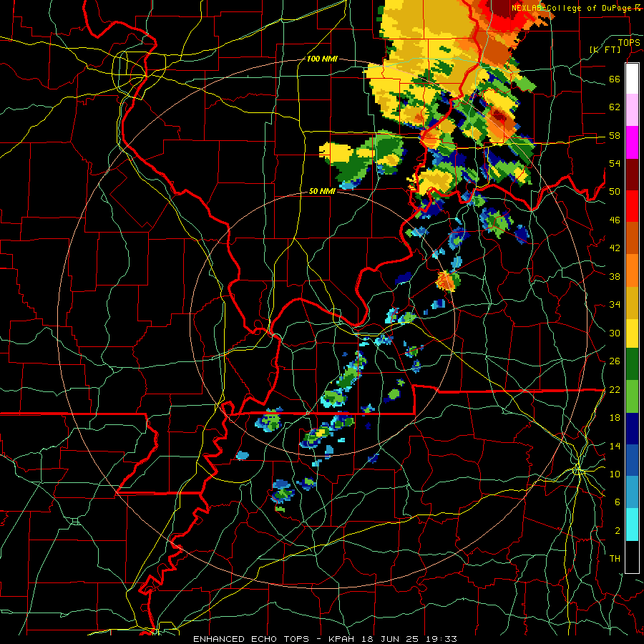Click the bright orange swatch in the tops scale
Screen dimensions: 644x644
(632, 270)
